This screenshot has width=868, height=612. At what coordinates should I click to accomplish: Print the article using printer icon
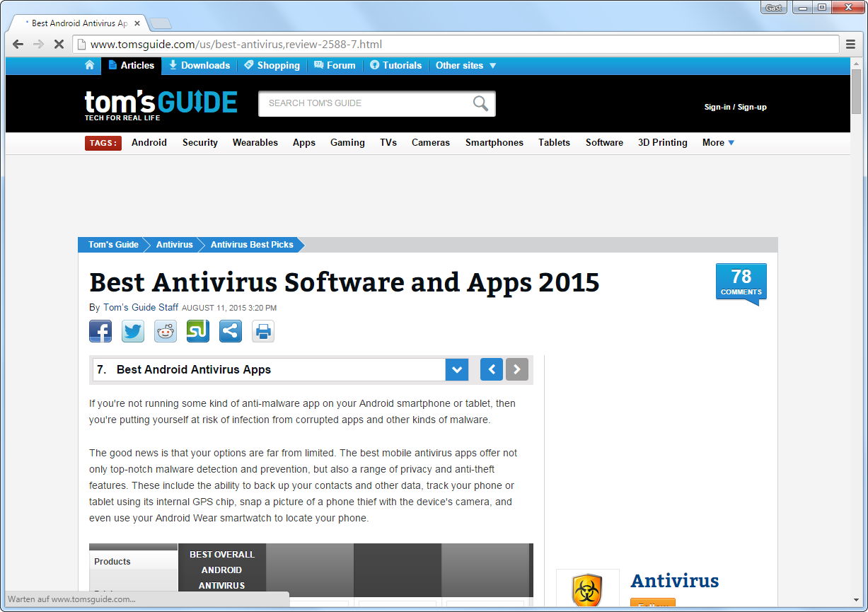[x=263, y=331]
